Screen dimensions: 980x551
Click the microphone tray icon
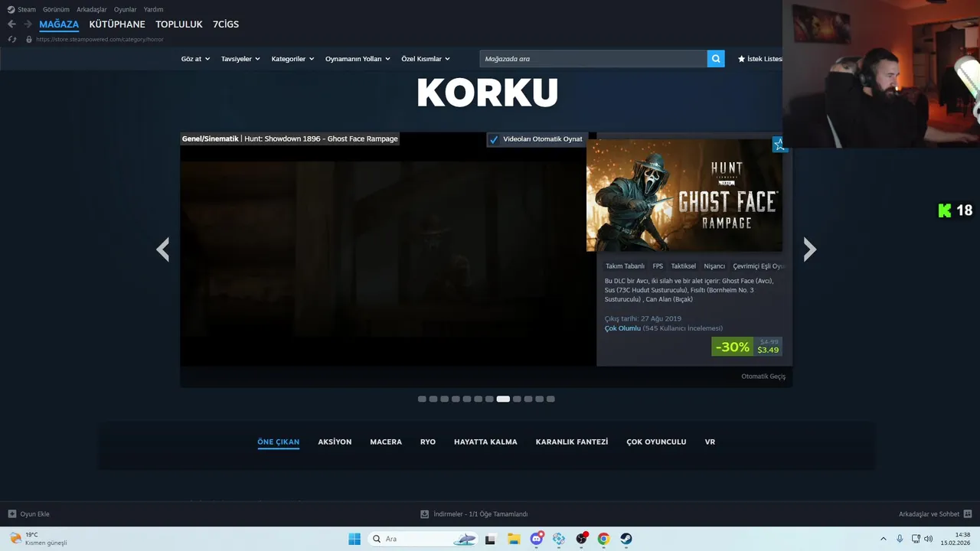pos(900,539)
